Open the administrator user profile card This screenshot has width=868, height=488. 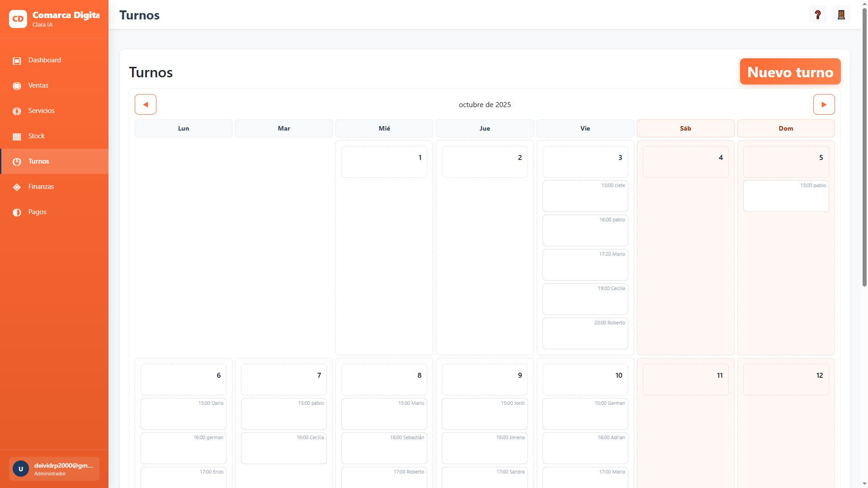coord(54,469)
